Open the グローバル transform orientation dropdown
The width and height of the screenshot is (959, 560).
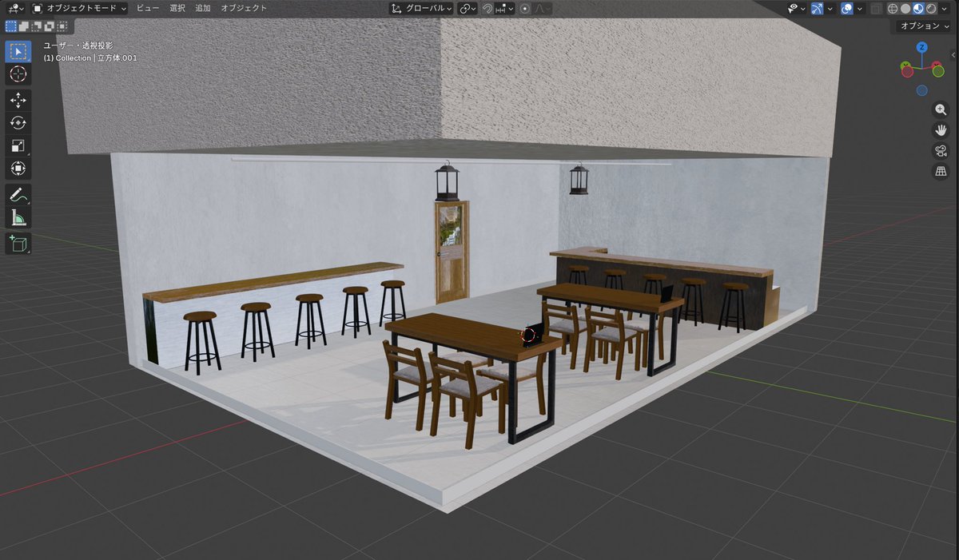click(x=421, y=8)
